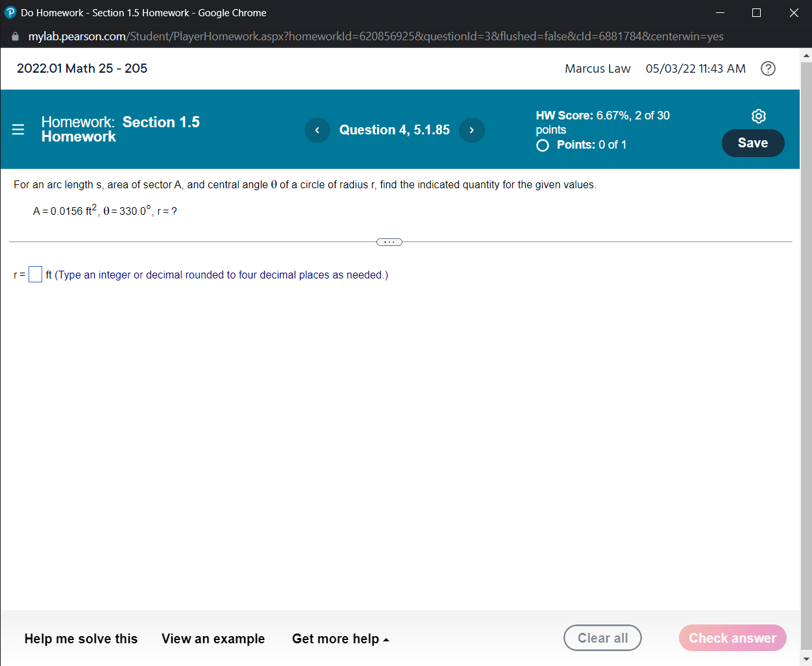This screenshot has width=812, height=666.
Task: Minimize the Chrome window
Action: pos(720,12)
